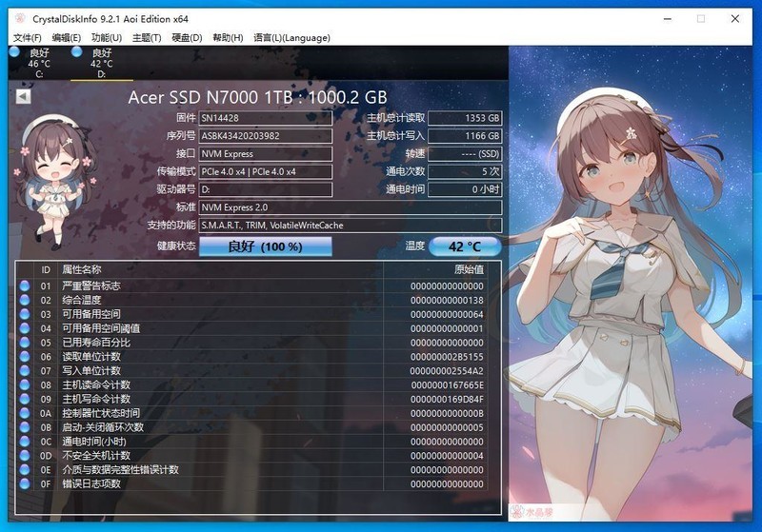The image size is (762, 532).
Task: Click the previous disk arrow button
Action: (23, 96)
